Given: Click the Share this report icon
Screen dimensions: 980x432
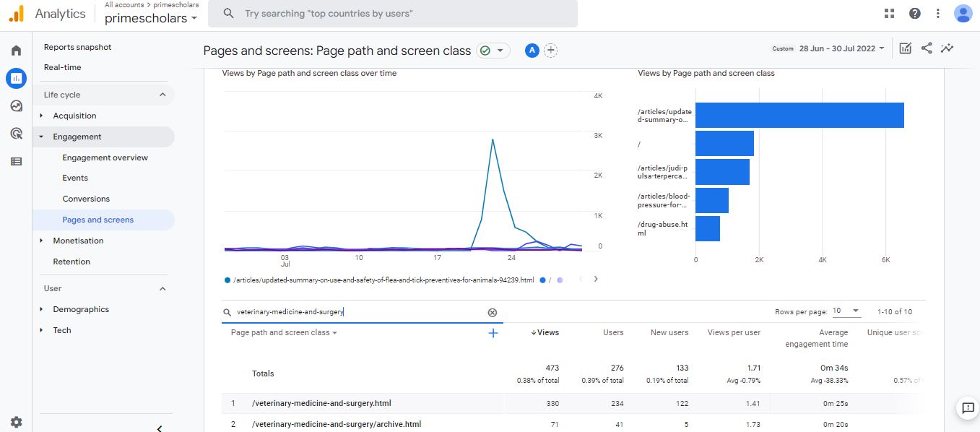Looking at the screenshot, I should pos(927,48).
